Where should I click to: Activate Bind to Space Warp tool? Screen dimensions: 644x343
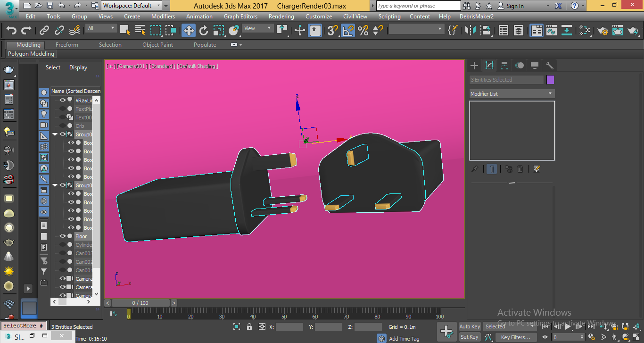(x=74, y=31)
